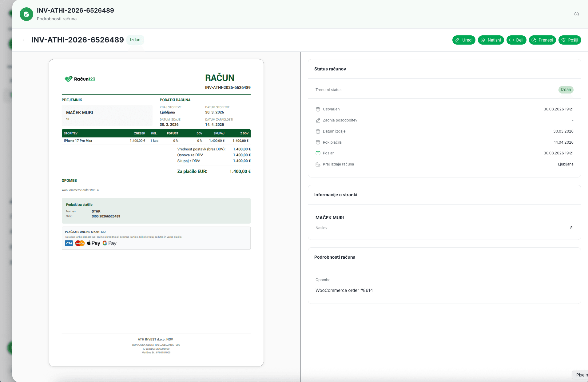Print the invoice with Natisni
This screenshot has width=588, height=382.
tap(491, 40)
